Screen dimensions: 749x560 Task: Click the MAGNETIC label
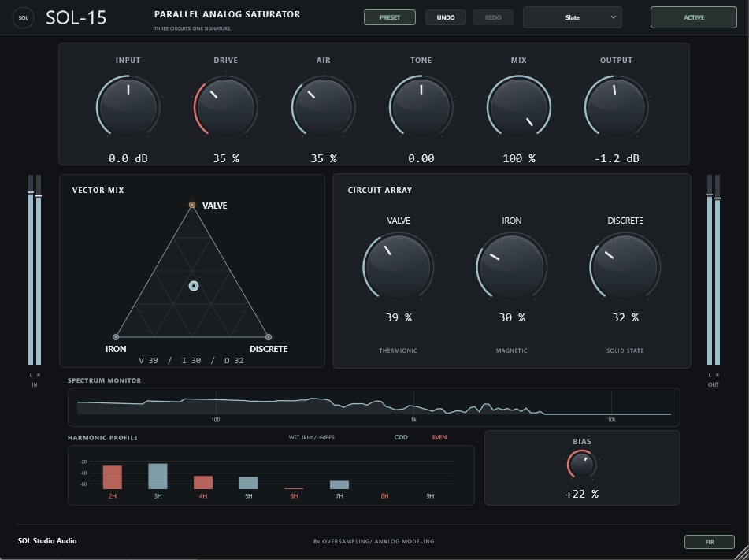tap(512, 350)
